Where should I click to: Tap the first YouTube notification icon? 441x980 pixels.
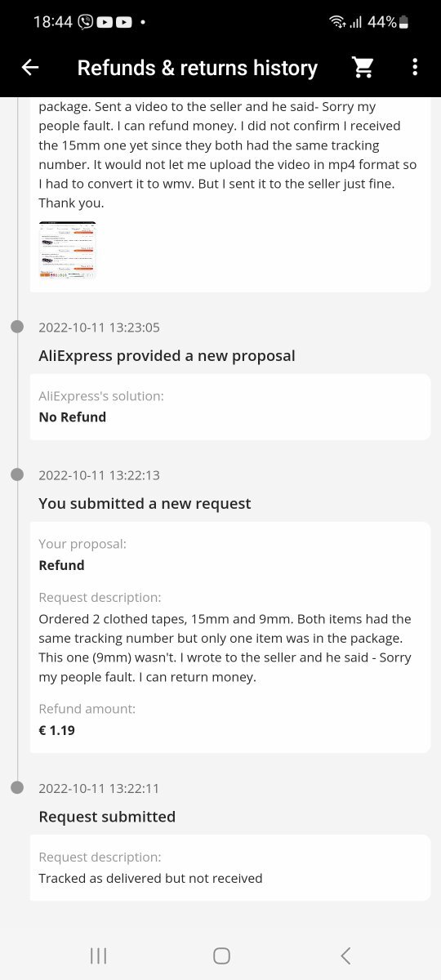point(105,23)
